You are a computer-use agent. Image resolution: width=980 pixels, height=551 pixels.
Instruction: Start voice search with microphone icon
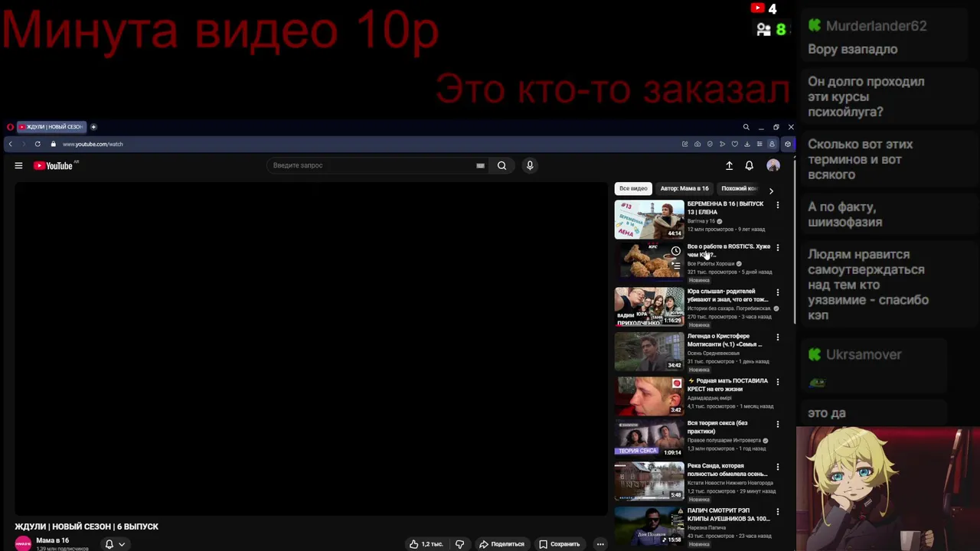pos(529,165)
